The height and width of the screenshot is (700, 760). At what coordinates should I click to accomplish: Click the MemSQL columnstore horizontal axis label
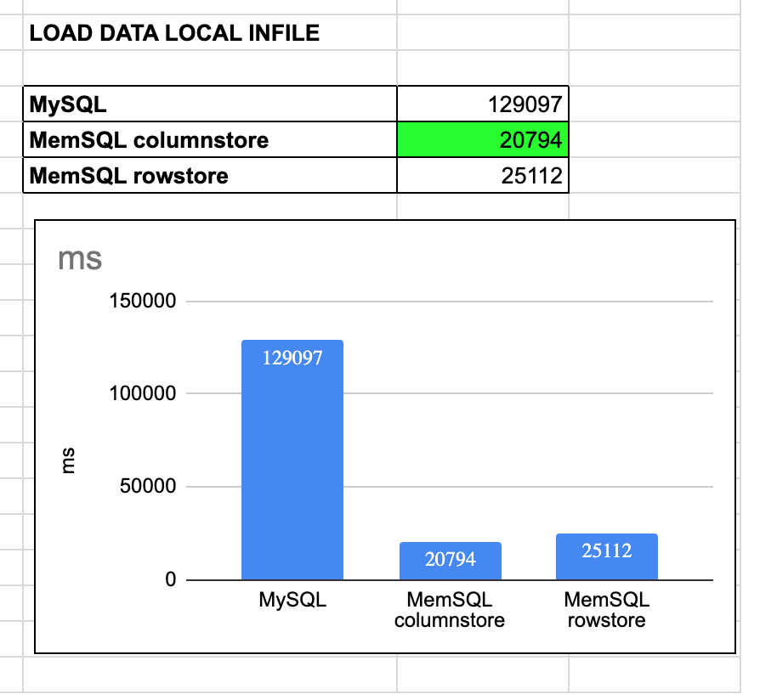point(450,611)
